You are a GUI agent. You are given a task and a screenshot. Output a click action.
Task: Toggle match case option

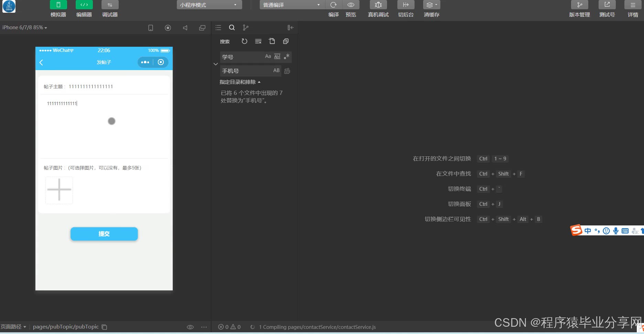click(x=268, y=56)
